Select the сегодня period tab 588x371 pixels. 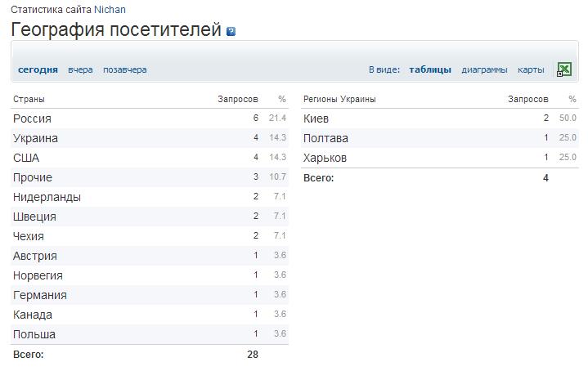[x=38, y=69]
